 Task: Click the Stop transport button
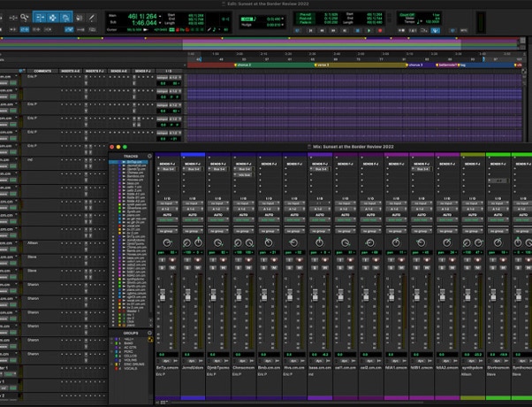tap(357, 30)
